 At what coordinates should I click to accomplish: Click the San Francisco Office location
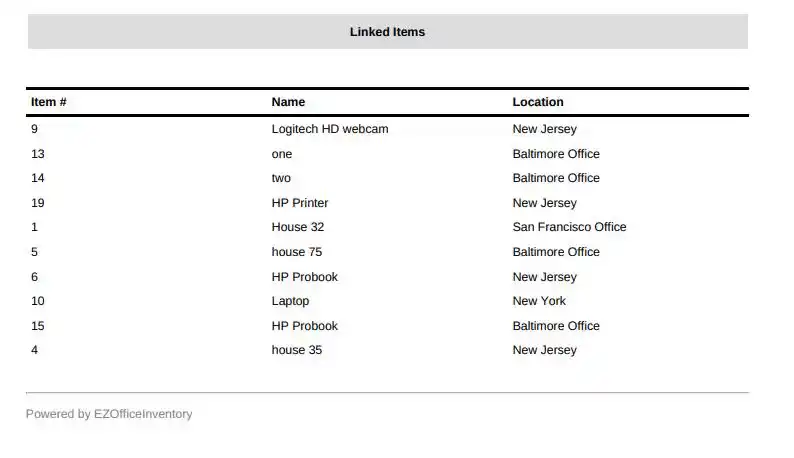tap(569, 227)
